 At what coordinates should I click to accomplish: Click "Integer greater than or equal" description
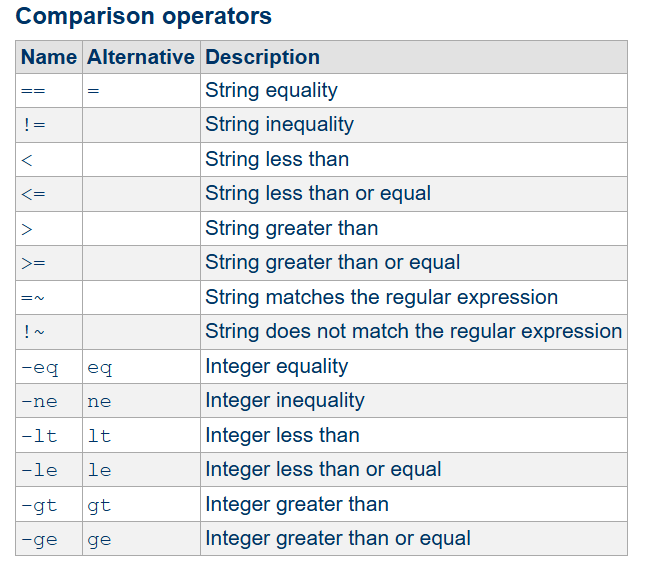[338, 539]
